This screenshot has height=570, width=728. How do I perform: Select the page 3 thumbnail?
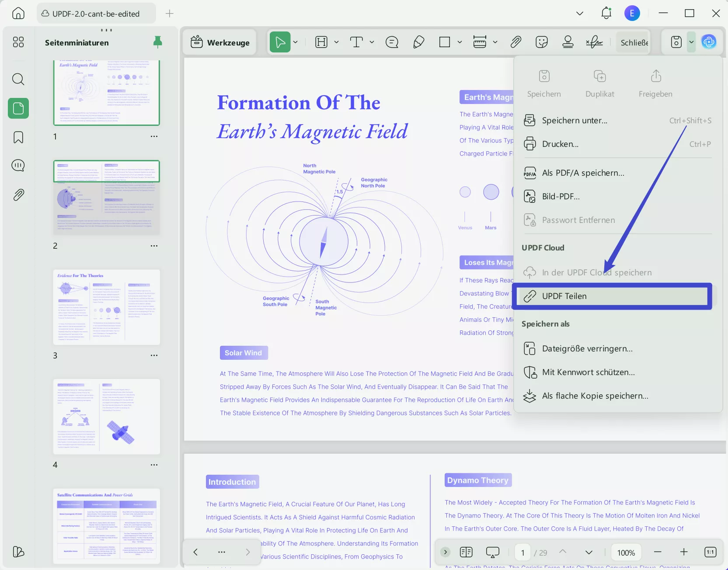coord(106,307)
